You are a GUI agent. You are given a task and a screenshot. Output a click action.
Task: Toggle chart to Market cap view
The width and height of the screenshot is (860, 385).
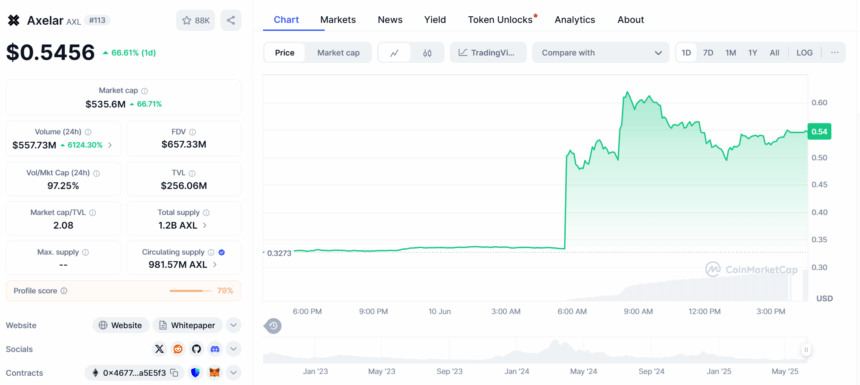pos(338,53)
